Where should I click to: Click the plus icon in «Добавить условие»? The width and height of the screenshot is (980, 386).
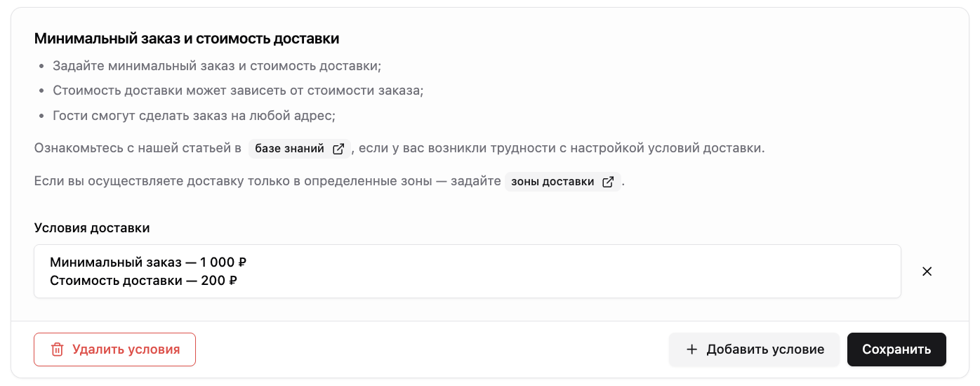pos(691,350)
